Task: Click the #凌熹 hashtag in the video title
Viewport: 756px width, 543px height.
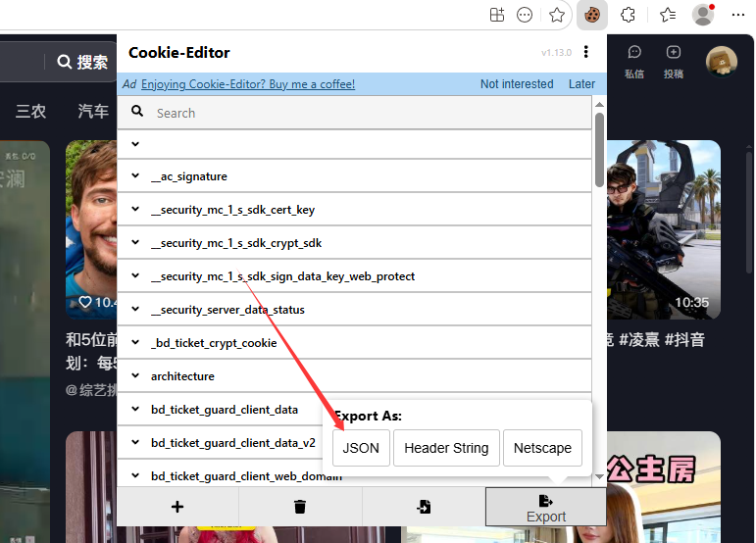Action: pyautogui.click(x=639, y=340)
